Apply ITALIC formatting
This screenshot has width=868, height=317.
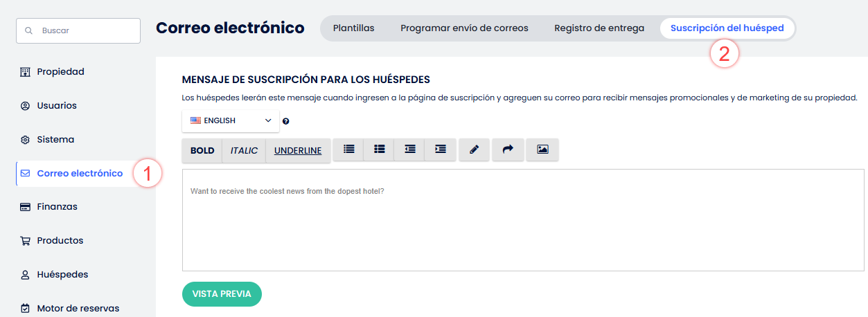click(244, 151)
